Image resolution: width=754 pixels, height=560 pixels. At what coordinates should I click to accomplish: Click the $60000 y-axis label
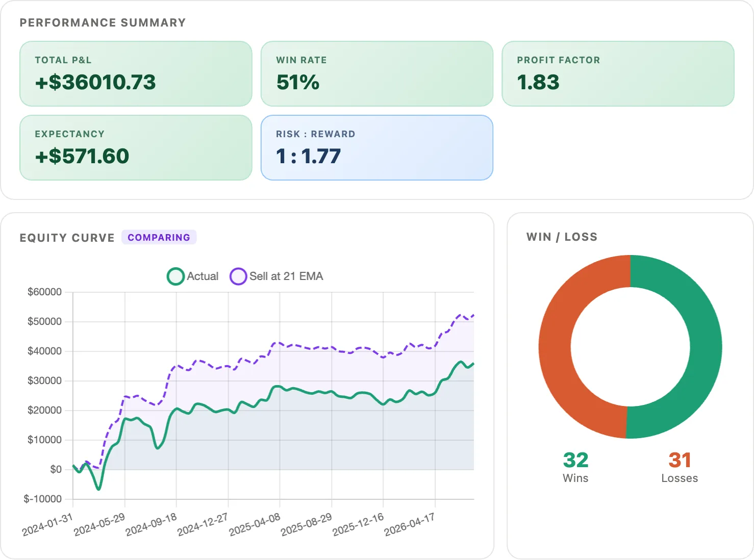[45, 292]
